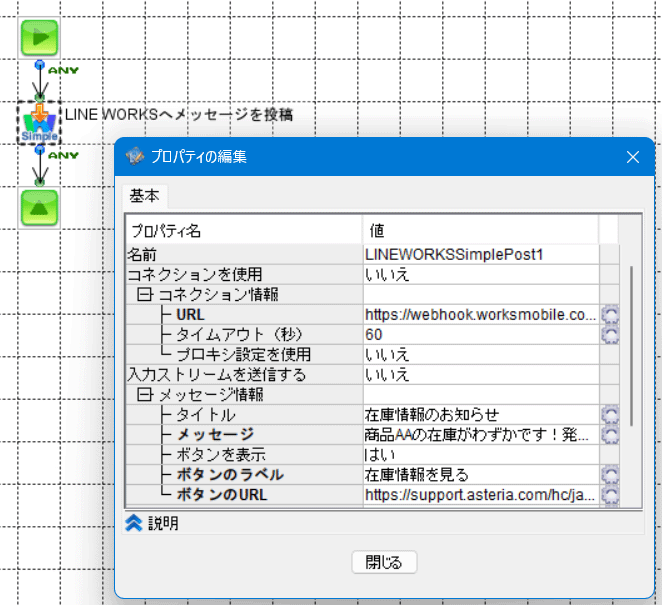Open mapping icon for タイムアウト（秒） row
The width and height of the screenshot is (662, 605).
[x=610, y=335]
